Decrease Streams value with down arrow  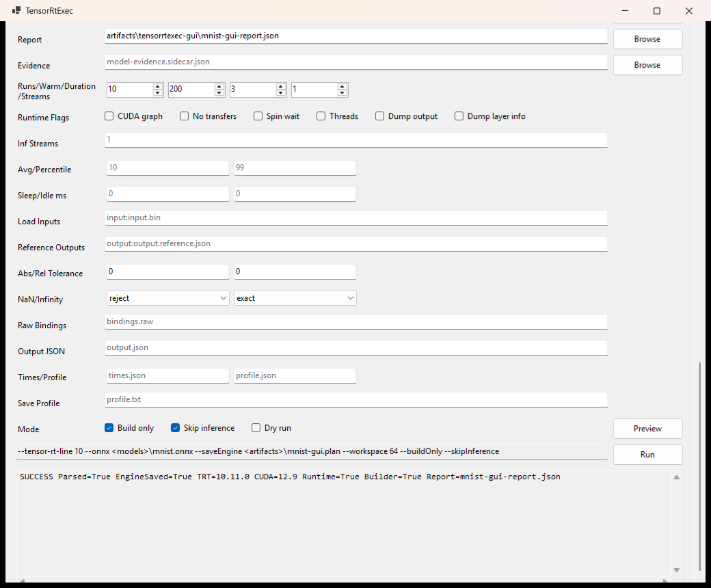coord(343,93)
